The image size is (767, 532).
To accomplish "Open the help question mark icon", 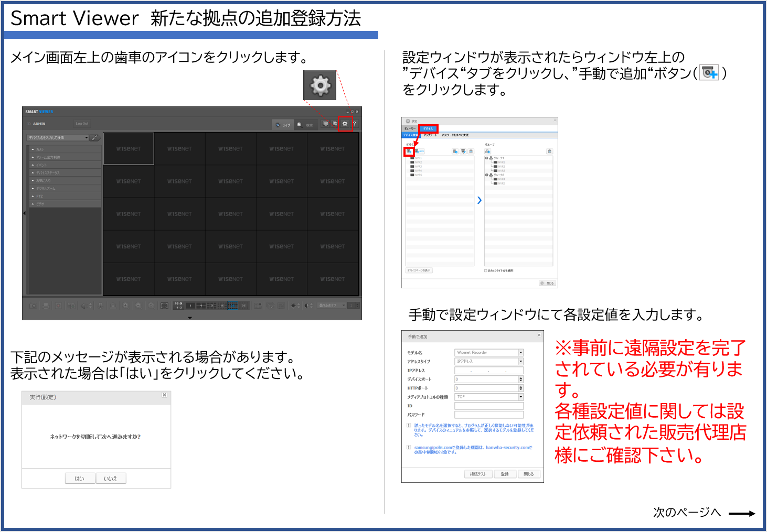I will tap(356, 124).
